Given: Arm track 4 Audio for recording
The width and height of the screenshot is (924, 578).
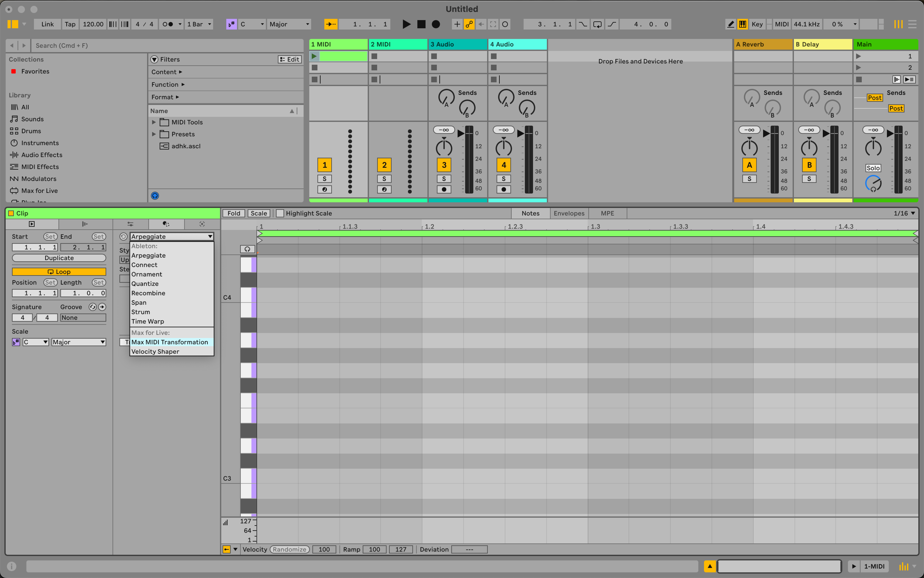Looking at the screenshot, I should click(x=504, y=190).
